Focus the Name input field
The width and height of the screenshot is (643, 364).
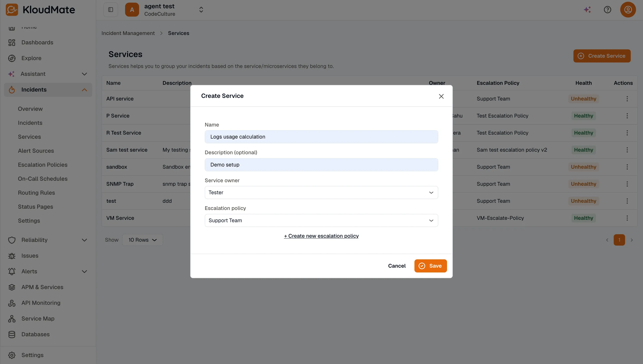[x=321, y=137]
